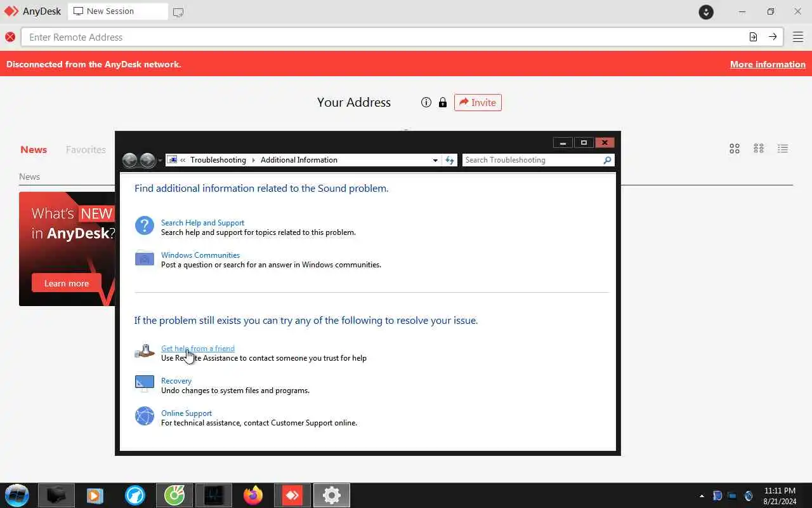Open Windows Communities link
Viewport: 812px width, 508px height.
pos(200,255)
